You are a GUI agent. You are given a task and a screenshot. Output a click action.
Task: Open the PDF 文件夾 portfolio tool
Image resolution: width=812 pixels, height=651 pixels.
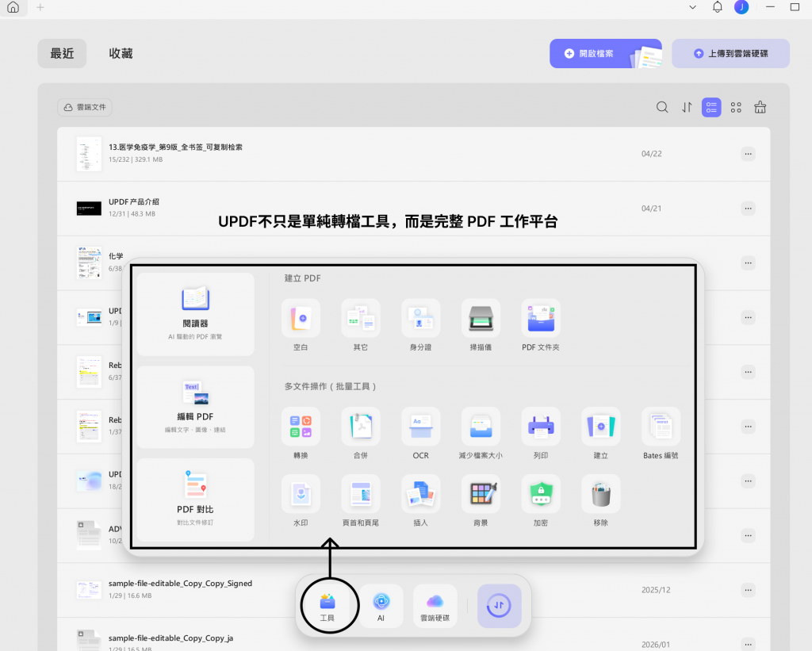point(541,318)
